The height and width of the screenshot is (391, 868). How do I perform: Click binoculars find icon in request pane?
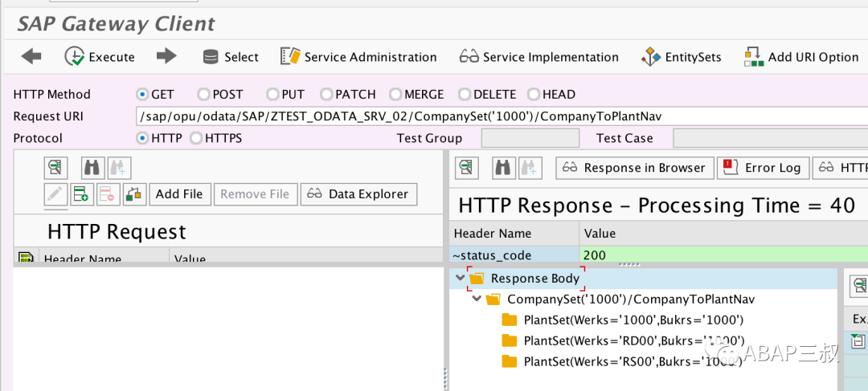coord(92,168)
